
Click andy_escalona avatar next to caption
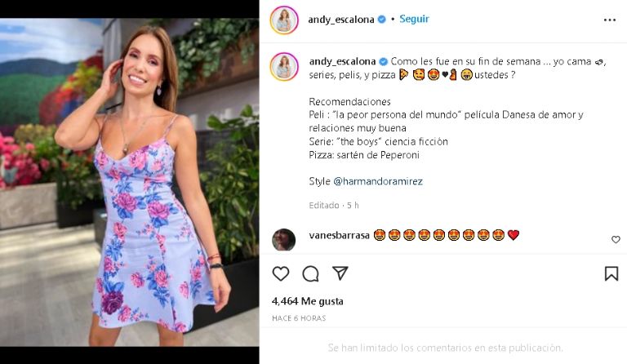[284, 67]
